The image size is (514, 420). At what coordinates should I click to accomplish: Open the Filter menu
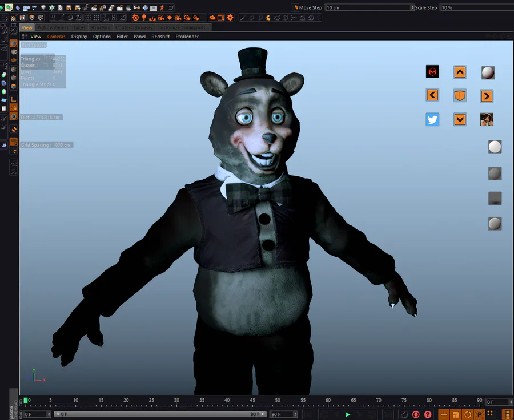[122, 37]
